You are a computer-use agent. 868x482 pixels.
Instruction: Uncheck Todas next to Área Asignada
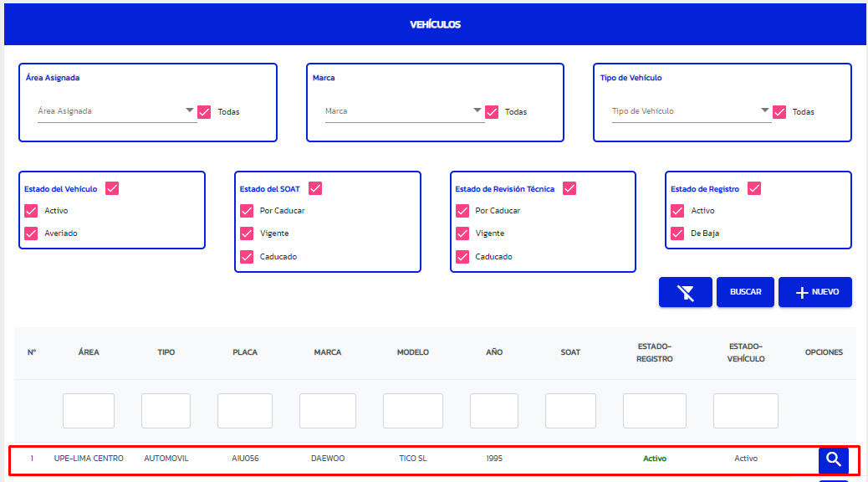pos(205,111)
